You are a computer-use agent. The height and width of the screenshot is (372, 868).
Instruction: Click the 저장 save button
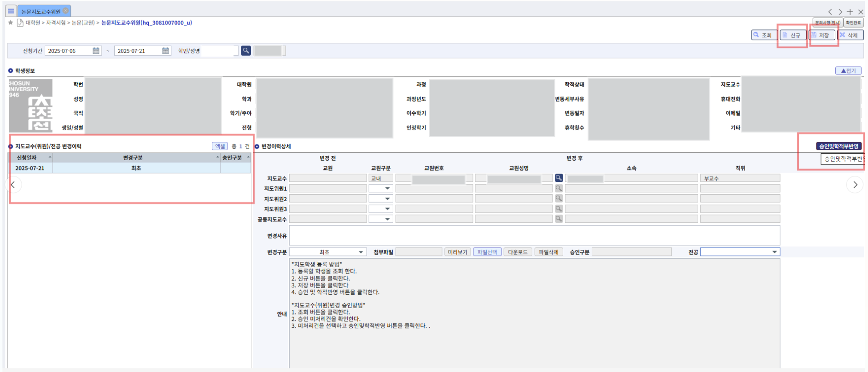click(822, 35)
